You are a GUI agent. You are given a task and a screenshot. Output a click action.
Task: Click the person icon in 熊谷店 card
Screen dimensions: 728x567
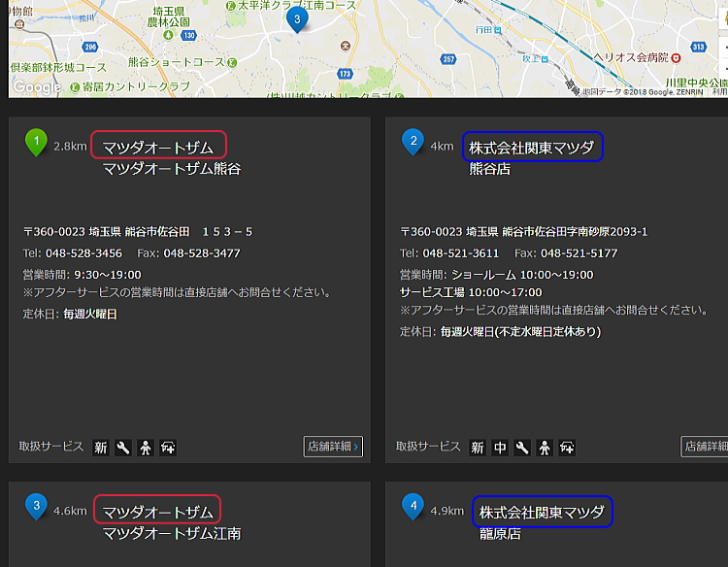(x=545, y=448)
